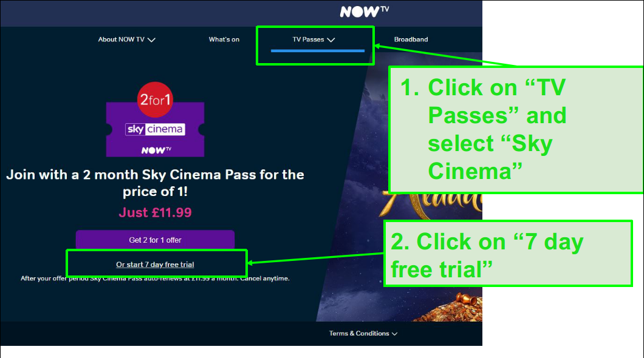This screenshot has width=644, height=358.
Task: Expand the About NOW TV chevron arrow
Action: 151,40
